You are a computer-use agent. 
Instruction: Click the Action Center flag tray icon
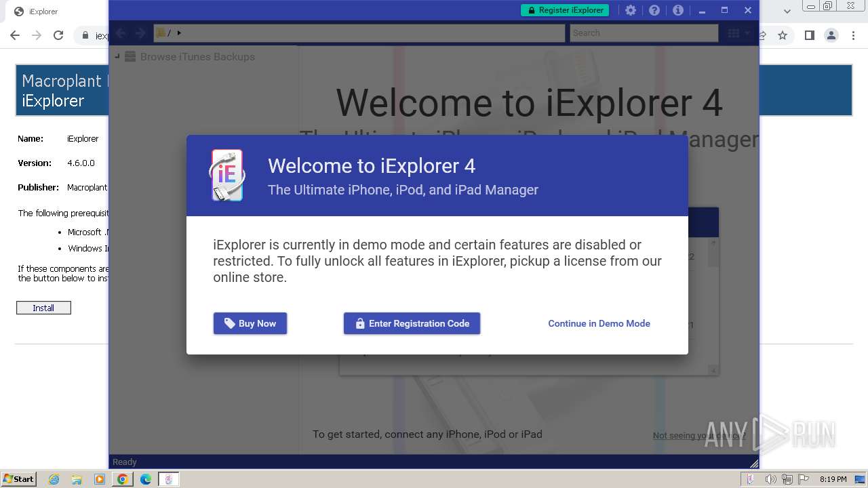tap(804, 479)
